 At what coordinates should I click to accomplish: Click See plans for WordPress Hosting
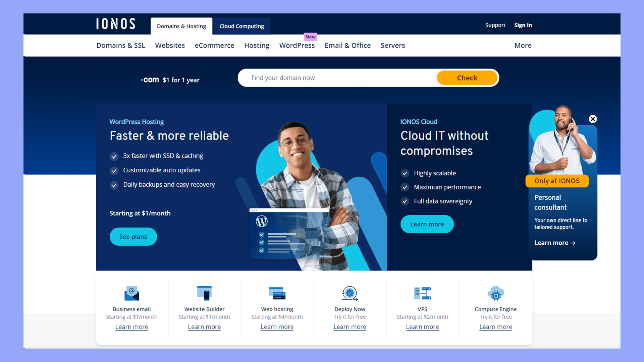pos(133,236)
